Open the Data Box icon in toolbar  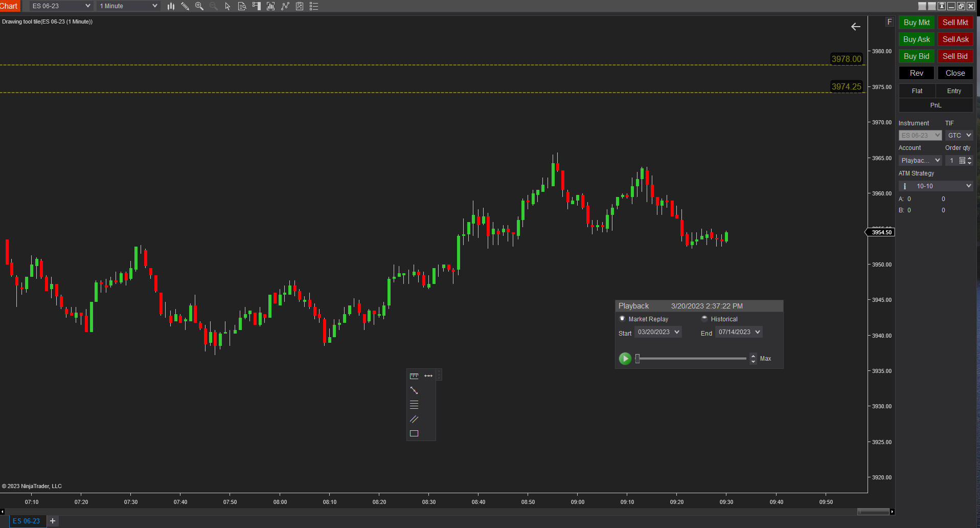(x=242, y=6)
